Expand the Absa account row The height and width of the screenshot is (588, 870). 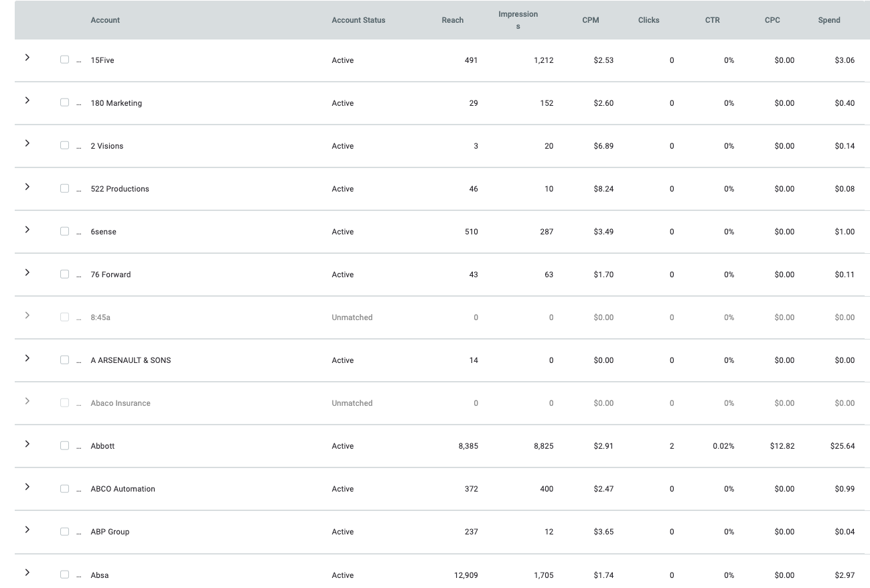coord(27,573)
